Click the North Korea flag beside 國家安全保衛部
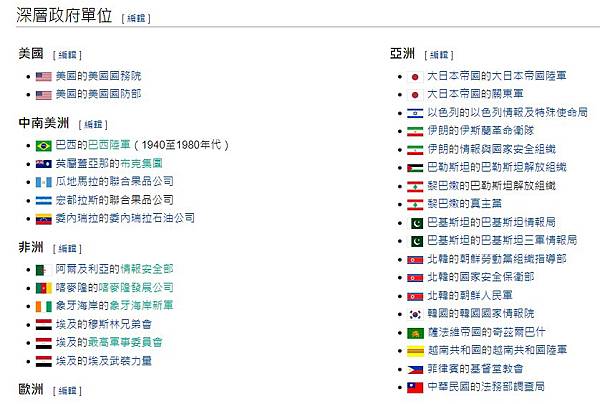 pos(415,278)
